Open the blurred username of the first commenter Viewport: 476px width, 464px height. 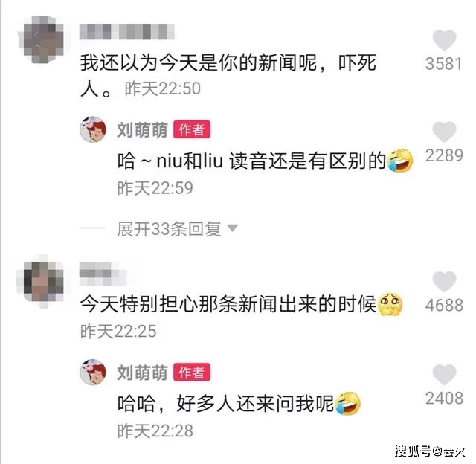coord(127,31)
